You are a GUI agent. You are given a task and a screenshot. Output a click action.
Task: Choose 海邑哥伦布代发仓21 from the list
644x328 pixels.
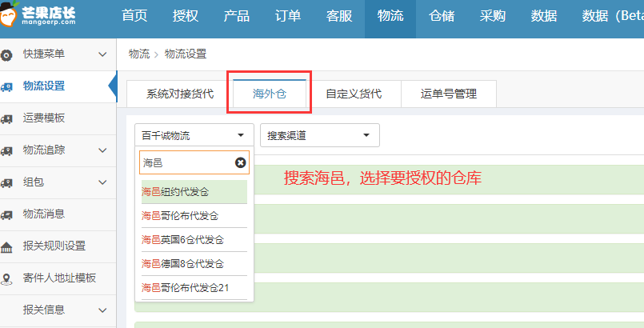pyautogui.click(x=194, y=288)
